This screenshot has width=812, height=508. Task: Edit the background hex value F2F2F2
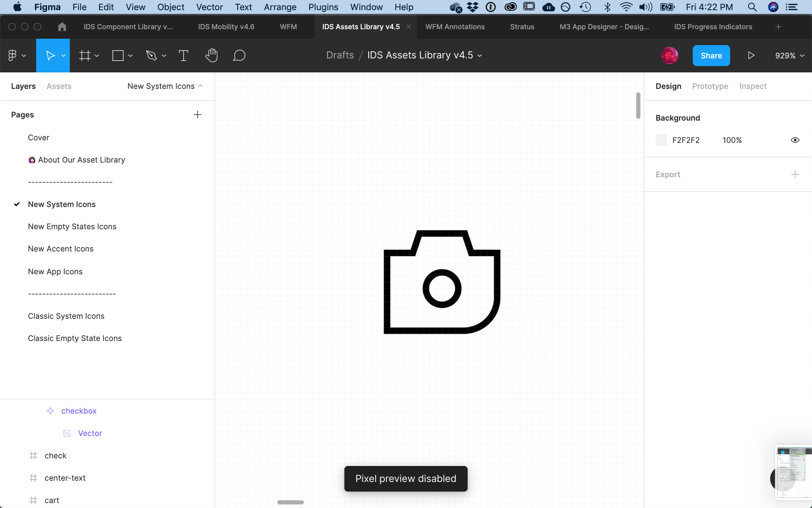point(686,140)
